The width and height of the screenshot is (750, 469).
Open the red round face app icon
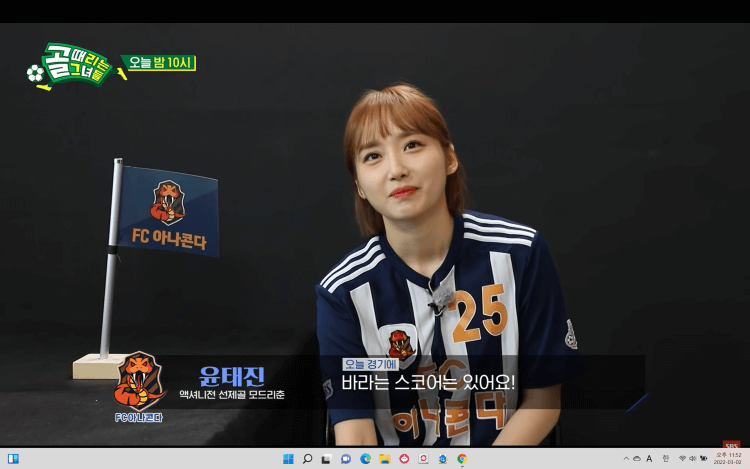[404, 459]
